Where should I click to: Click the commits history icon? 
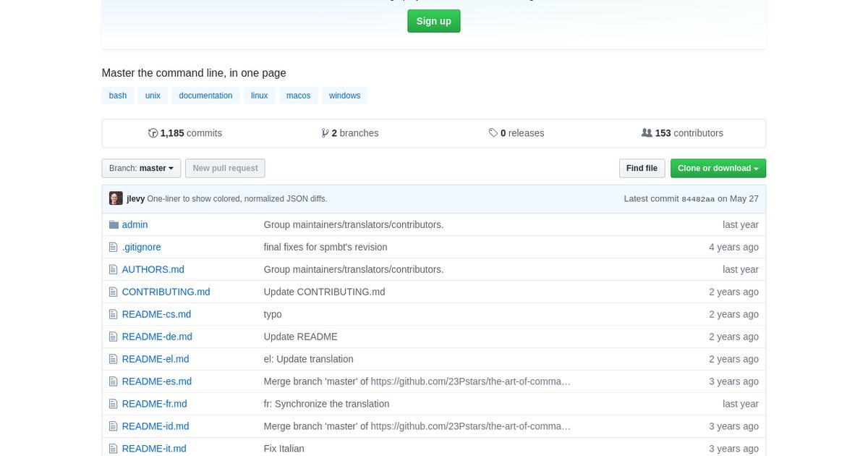coord(153,132)
